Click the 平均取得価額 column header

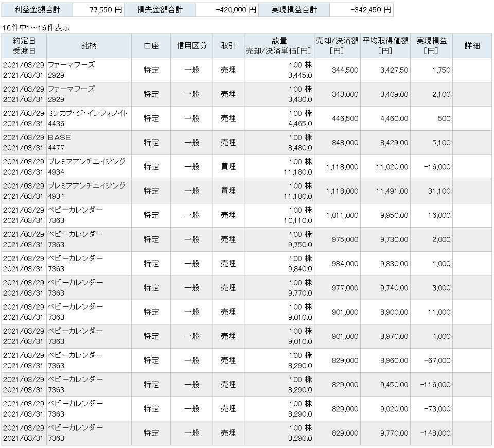pos(385,46)
